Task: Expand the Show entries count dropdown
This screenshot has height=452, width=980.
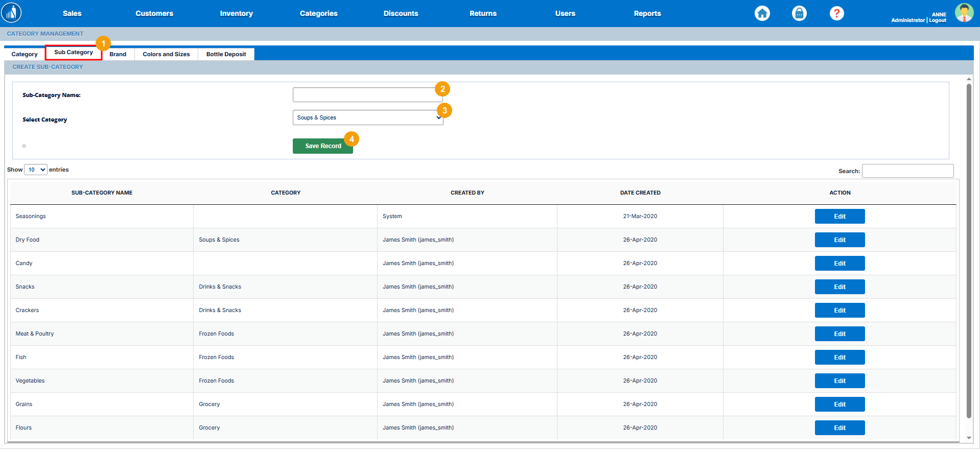Action: tap(36, 170)
